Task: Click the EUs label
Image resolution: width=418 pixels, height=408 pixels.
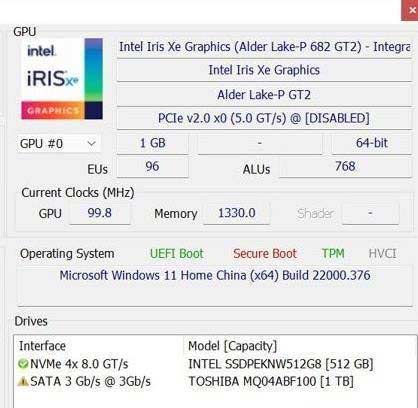Action: pos(97,169)
